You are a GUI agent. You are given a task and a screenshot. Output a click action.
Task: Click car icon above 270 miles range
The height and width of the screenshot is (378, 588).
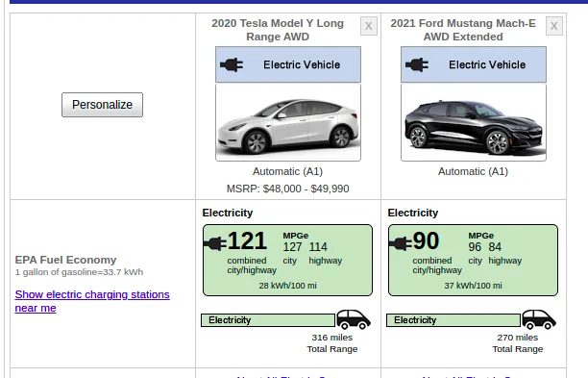click(539, 319)
